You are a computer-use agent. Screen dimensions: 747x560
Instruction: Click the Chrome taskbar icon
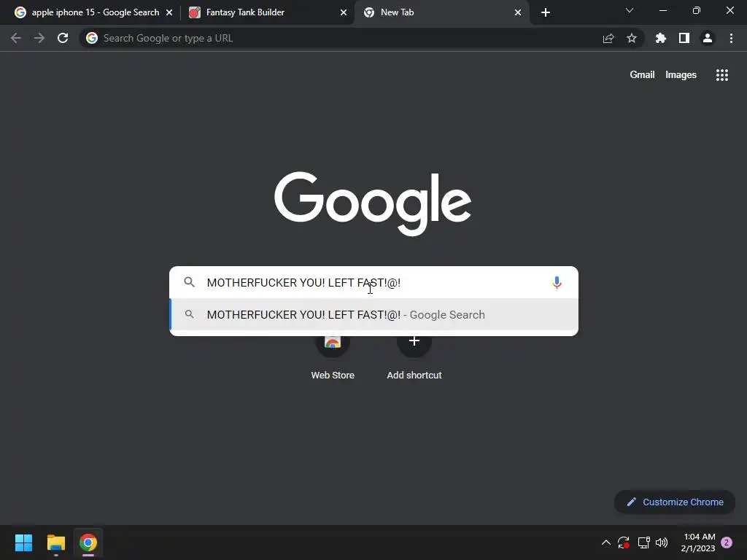pos(88,542)
